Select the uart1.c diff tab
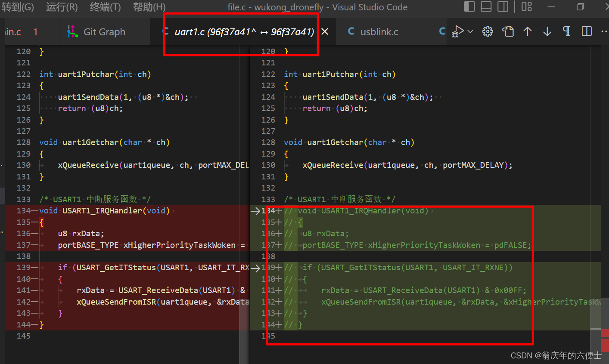Screen dimensions: 609x364 click(x=244, y=32)
